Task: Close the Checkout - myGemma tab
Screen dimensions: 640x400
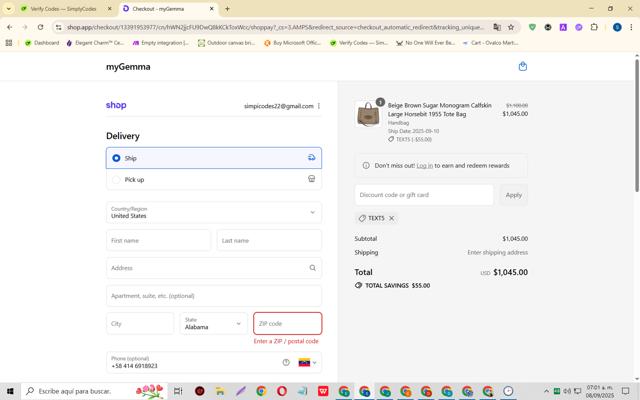Action: [x=211, y=9]
